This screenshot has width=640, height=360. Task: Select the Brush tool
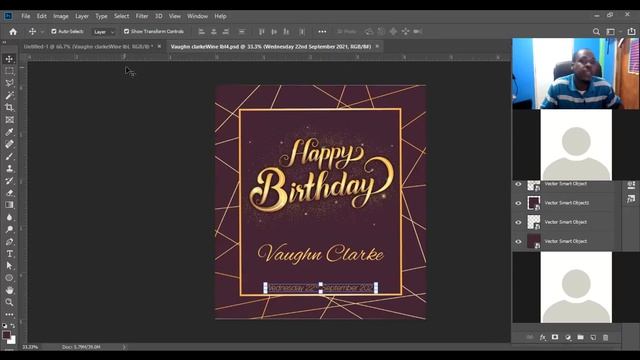click(9, 156)
